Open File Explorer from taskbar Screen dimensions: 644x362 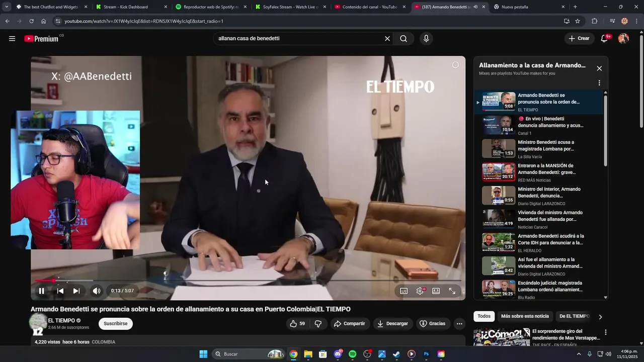[x=308, y=354]
